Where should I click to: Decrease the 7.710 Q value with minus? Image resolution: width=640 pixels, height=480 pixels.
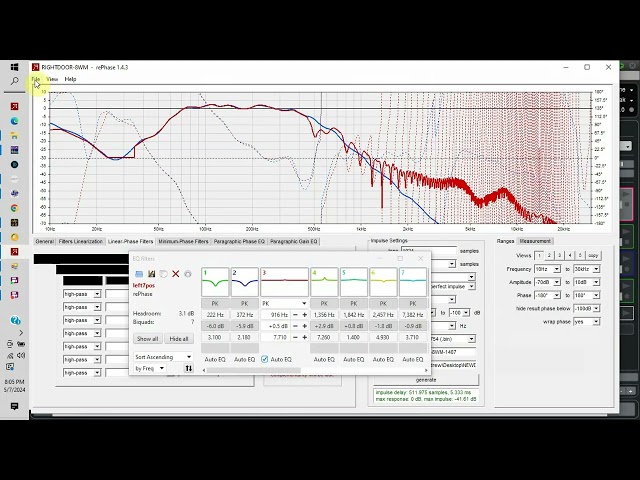296,338
